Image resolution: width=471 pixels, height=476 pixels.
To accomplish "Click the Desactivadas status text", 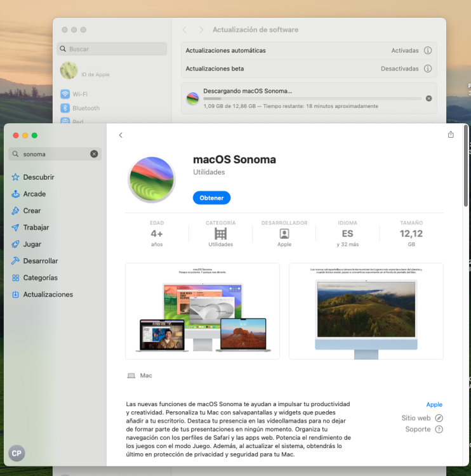I will [x=400, y=69].
